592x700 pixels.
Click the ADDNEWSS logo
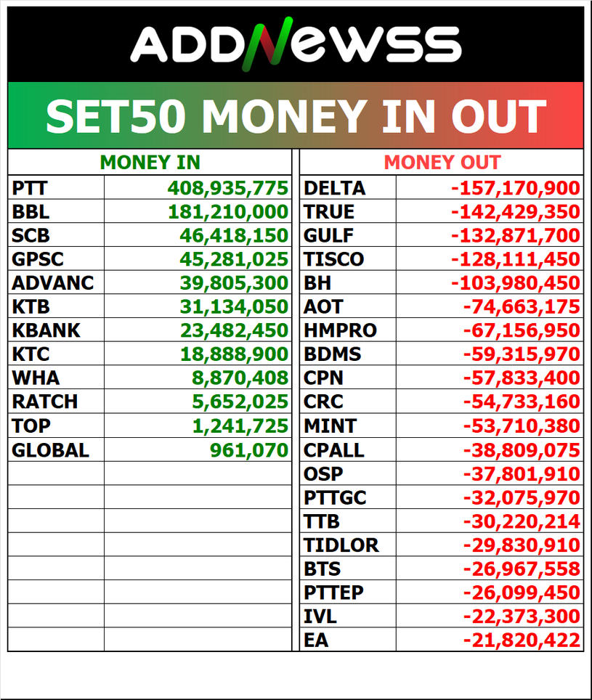coord(296,44)
